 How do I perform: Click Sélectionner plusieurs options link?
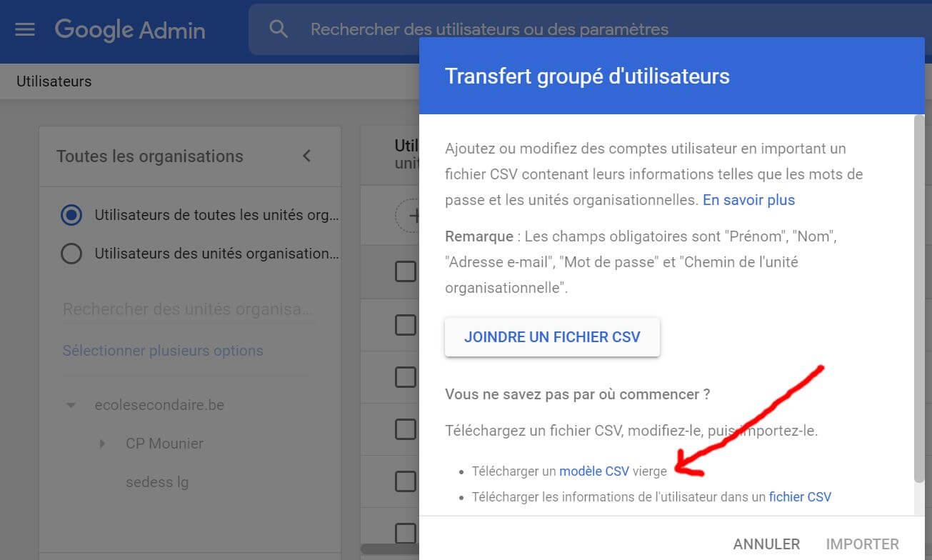pyautogui.click(x=163, y=351)
